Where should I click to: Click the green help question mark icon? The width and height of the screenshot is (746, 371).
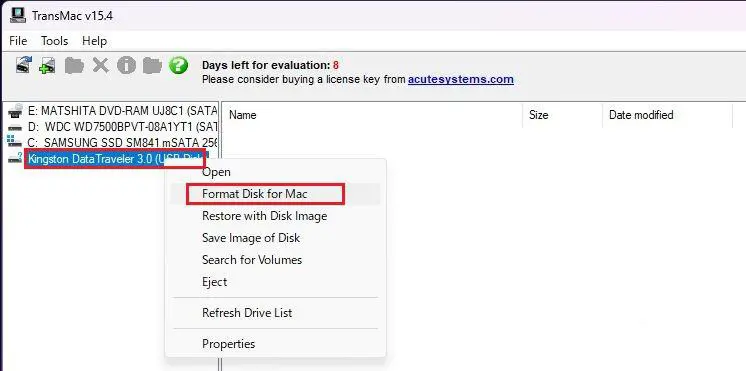click(x=178, y=65)
